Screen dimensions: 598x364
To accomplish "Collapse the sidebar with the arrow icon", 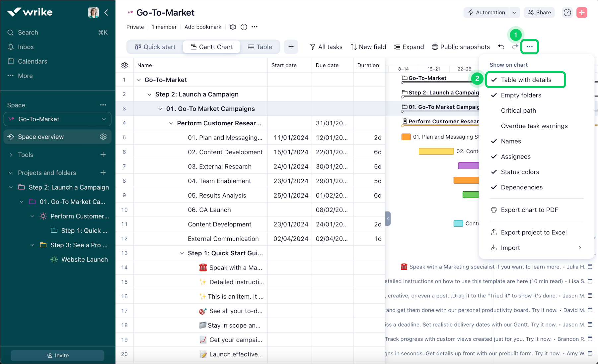I will 106,13.
